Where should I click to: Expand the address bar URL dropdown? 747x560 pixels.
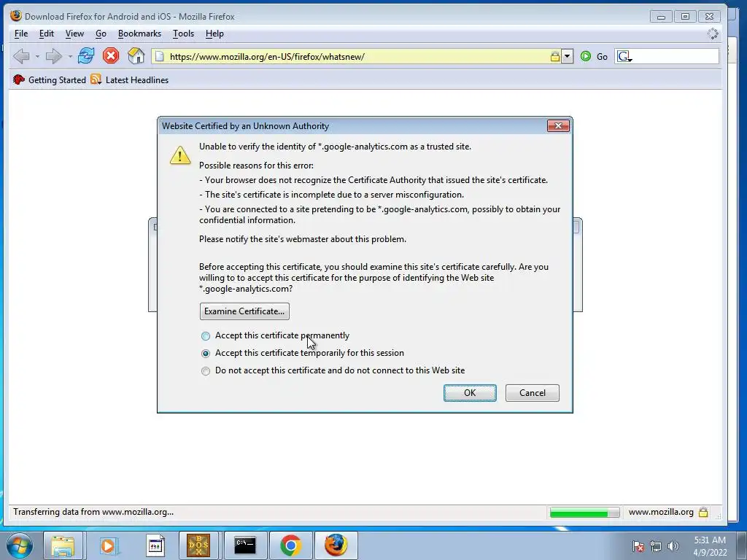click(567, 57)
